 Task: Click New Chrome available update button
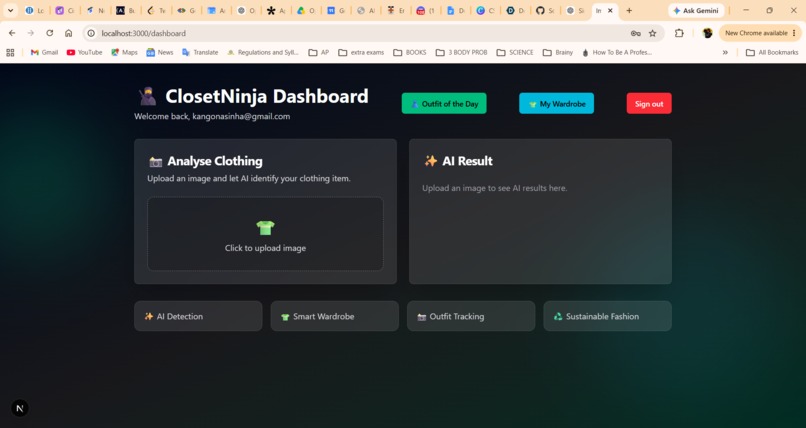760,33
